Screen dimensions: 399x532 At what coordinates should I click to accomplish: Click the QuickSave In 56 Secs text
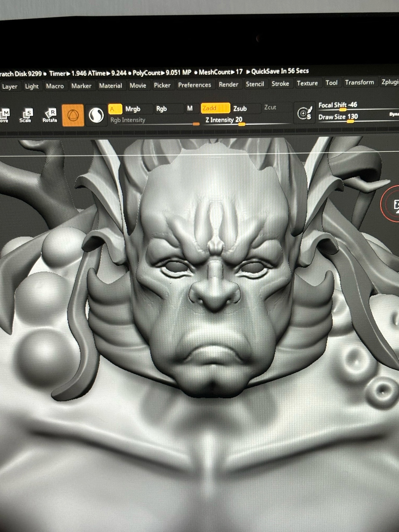pyautogui.click(x=280, y=71)
